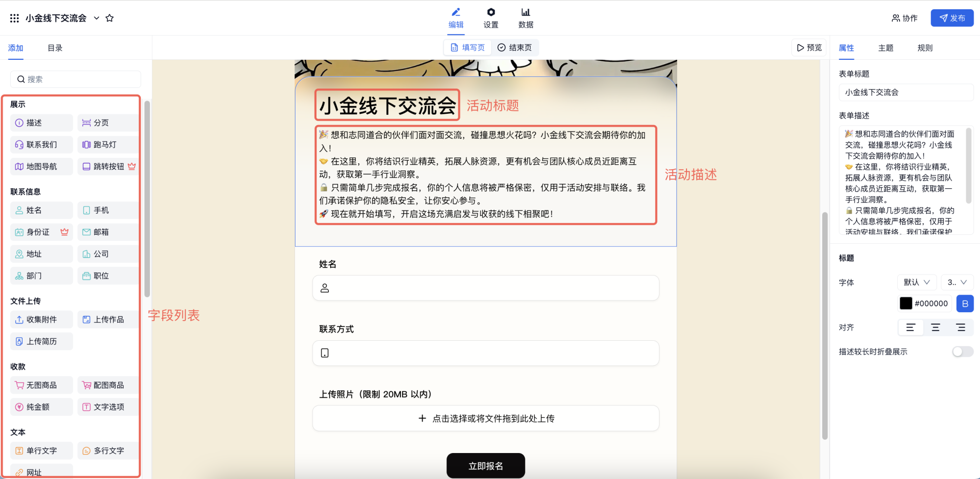This screenshot has width=980, height=479.
Task: Toggle 描述较长时折叠展示 switch
Action: pos(962,352)
